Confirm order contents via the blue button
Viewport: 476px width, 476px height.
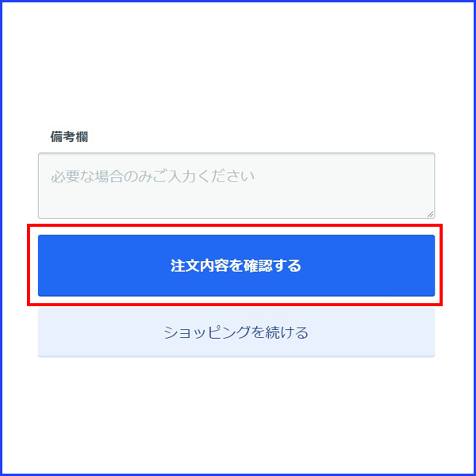point(236,265)
